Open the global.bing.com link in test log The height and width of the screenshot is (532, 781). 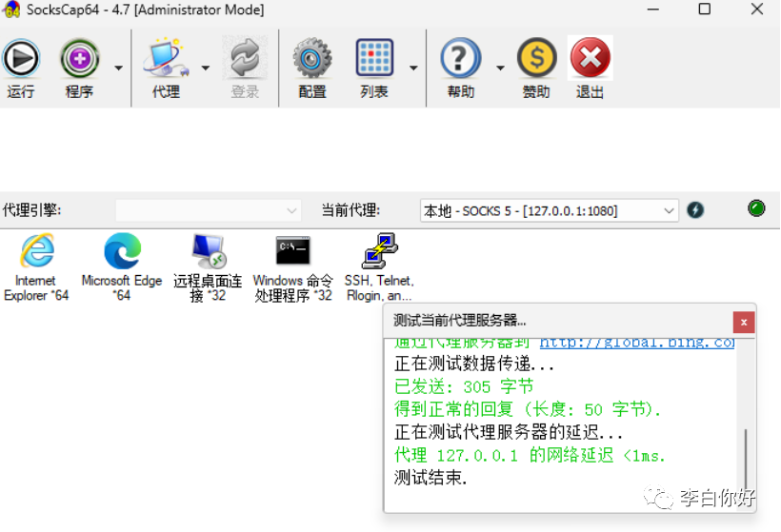tap(637, 343)
